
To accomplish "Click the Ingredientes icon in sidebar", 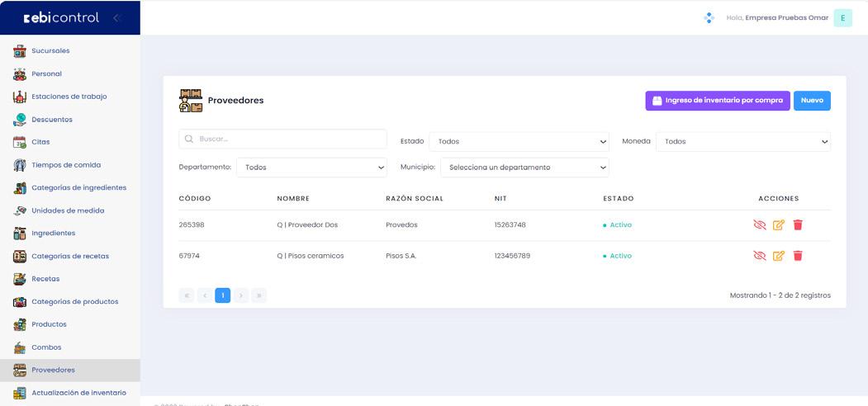I will coord(19,234).
